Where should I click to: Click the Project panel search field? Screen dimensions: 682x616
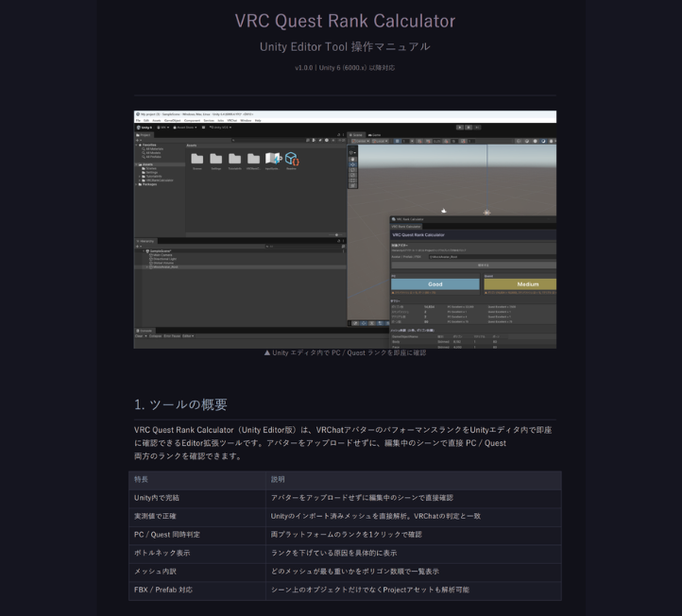point(268,141)
